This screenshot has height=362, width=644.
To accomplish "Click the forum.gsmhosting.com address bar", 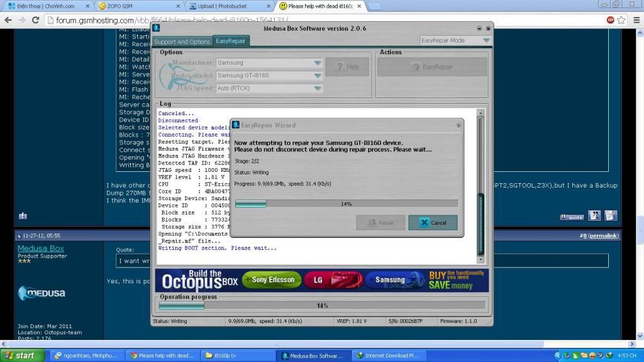I will pyautogui.click(x=325, y=20).
